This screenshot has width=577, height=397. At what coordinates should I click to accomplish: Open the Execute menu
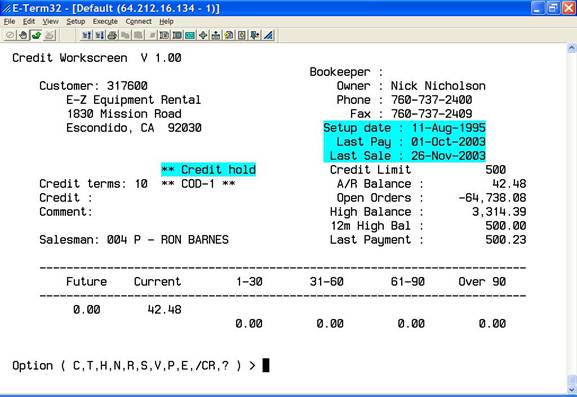105,22
